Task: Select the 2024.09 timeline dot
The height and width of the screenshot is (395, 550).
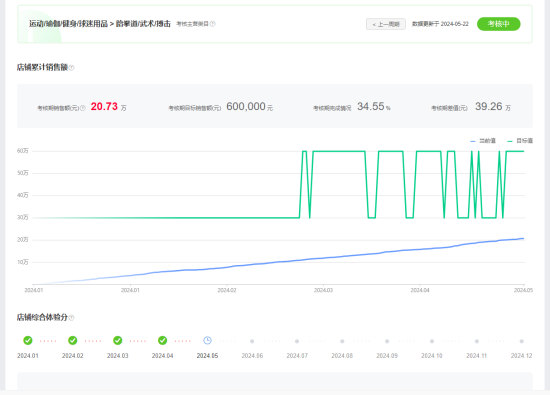Action: [x=387, y=341]
